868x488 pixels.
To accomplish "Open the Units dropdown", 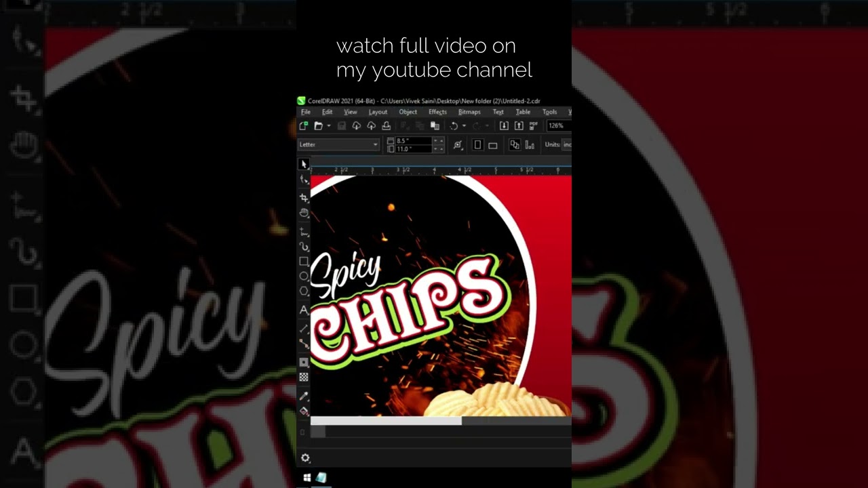I will coord(567,144).
